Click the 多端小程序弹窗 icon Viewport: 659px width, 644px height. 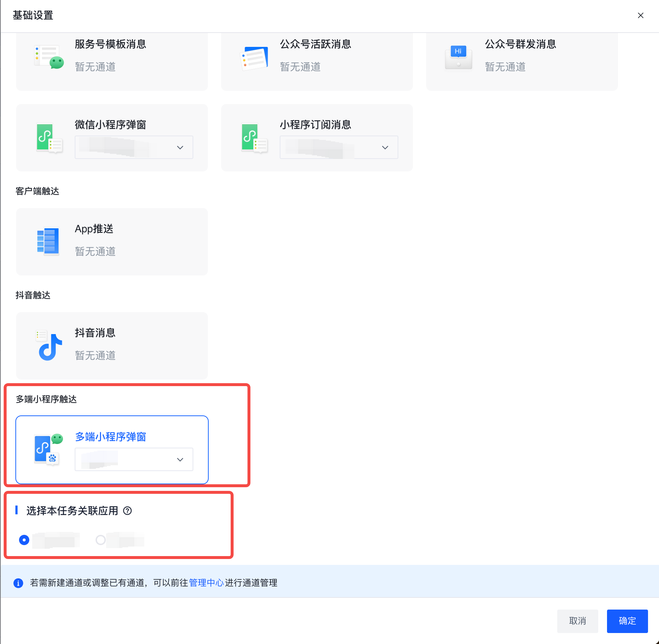[49, 449]
